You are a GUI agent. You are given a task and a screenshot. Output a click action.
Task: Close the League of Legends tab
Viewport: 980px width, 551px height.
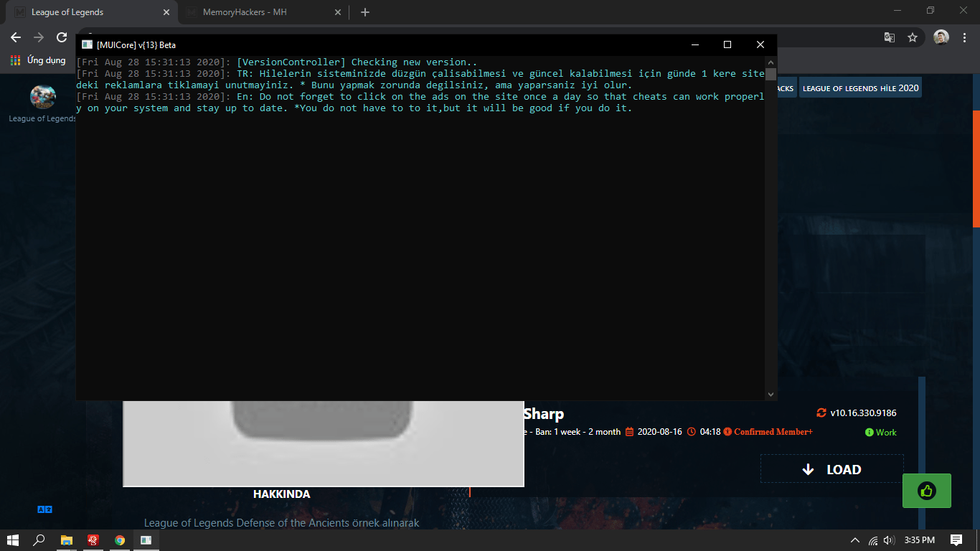pyautogui.click(x=166, y=12)
